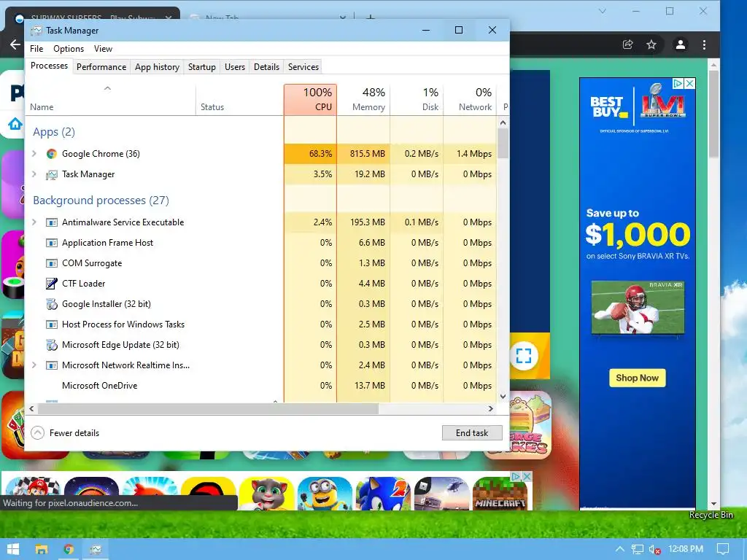
Task: Expand the Google Chrome (36) process group
Action: [34, 153]
